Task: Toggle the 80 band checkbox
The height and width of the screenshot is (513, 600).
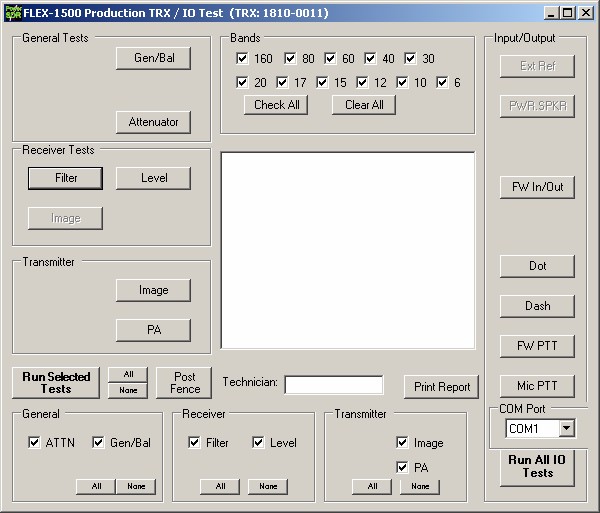Action: point(290,59)
